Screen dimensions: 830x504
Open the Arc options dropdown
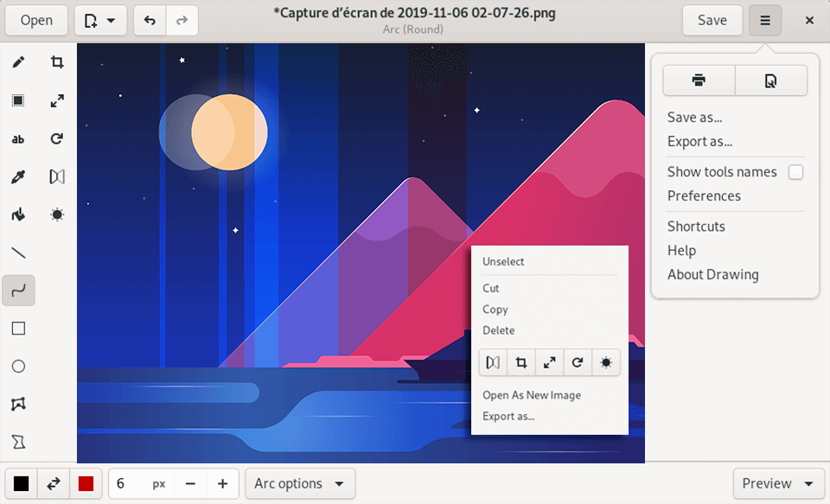click(299, 483)
